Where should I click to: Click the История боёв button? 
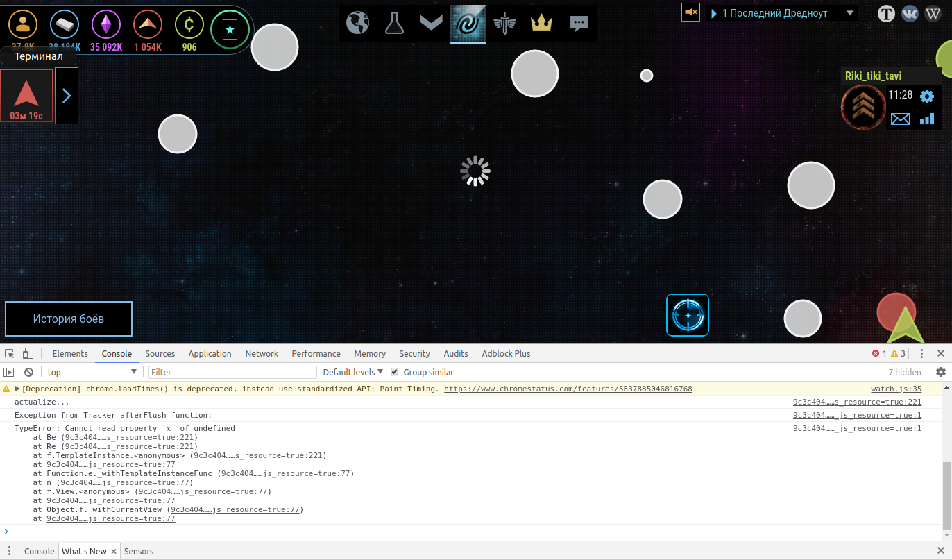tap(69, 319)
